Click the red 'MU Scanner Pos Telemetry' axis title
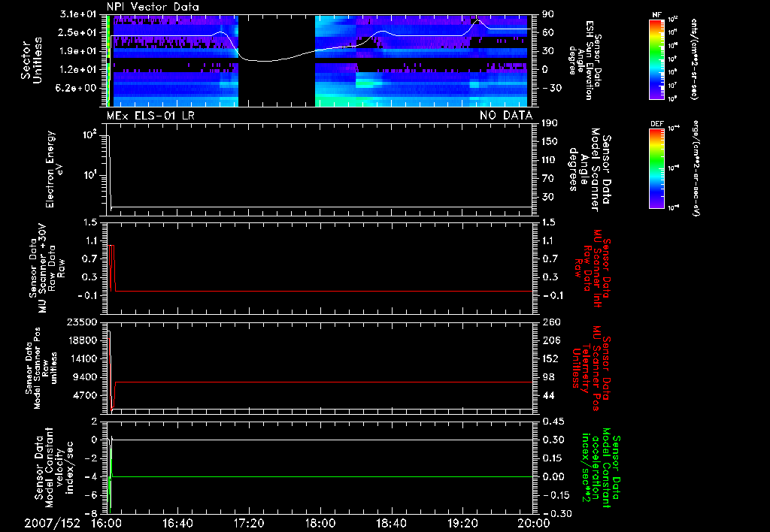 (x=591, y=368)
